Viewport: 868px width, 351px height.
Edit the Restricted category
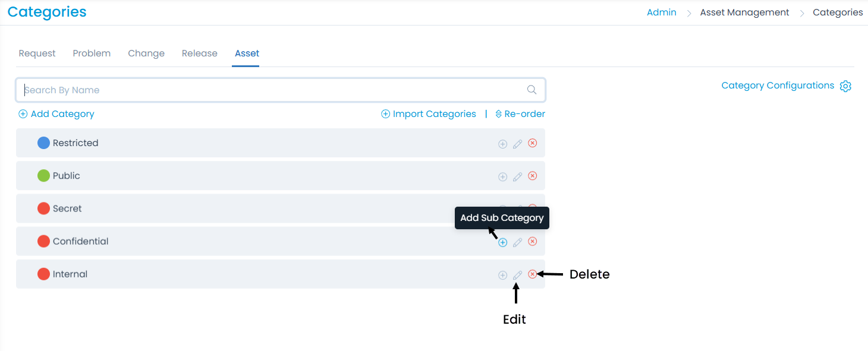pos(518,144)
